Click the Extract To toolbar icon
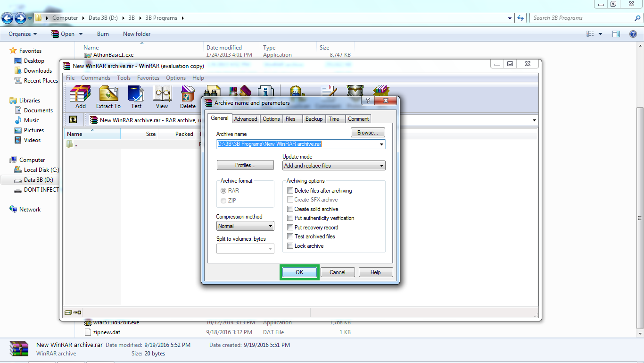 tap(108, 97)
